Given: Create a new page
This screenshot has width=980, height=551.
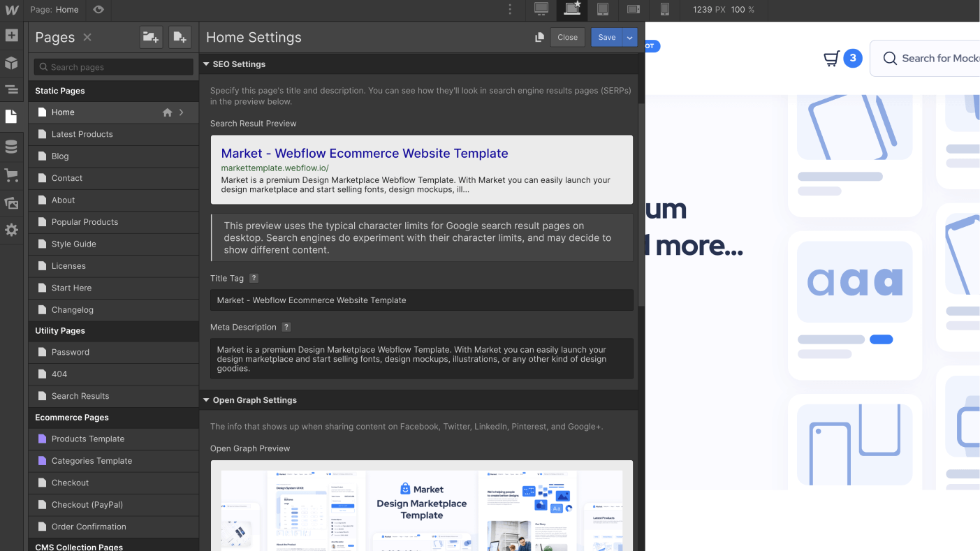Looking at the screenshot, I should coord(180,38).
